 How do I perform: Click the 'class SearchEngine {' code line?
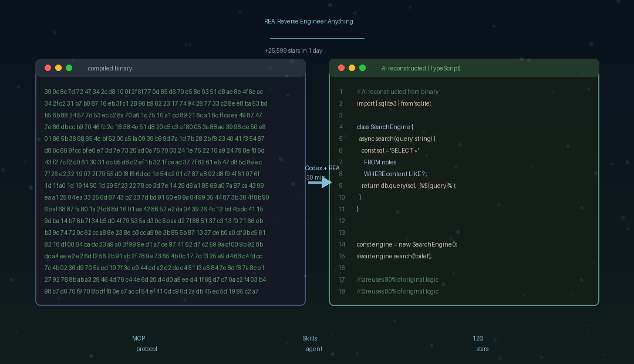(x=385, y=127)
